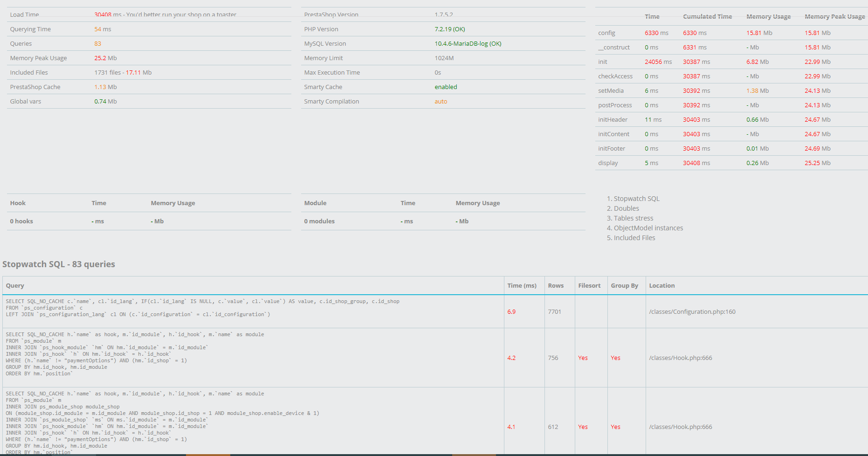This screenshot has height=456, width=868.
Task: Select rows value 612
Action: [x=553, y=427]
